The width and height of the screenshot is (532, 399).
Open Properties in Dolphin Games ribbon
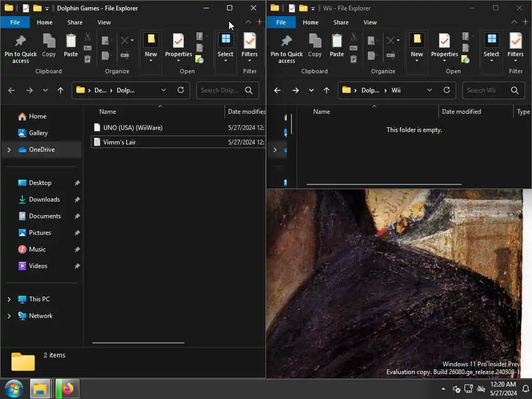179,47
